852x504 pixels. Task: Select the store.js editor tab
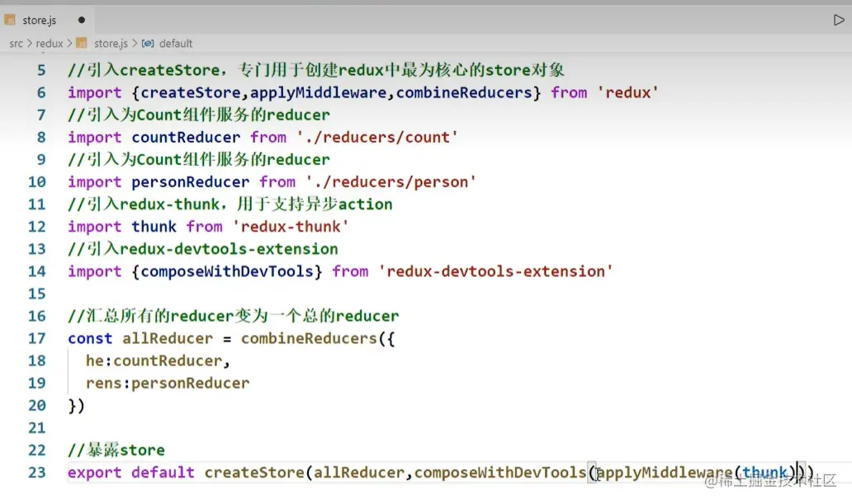47,20
